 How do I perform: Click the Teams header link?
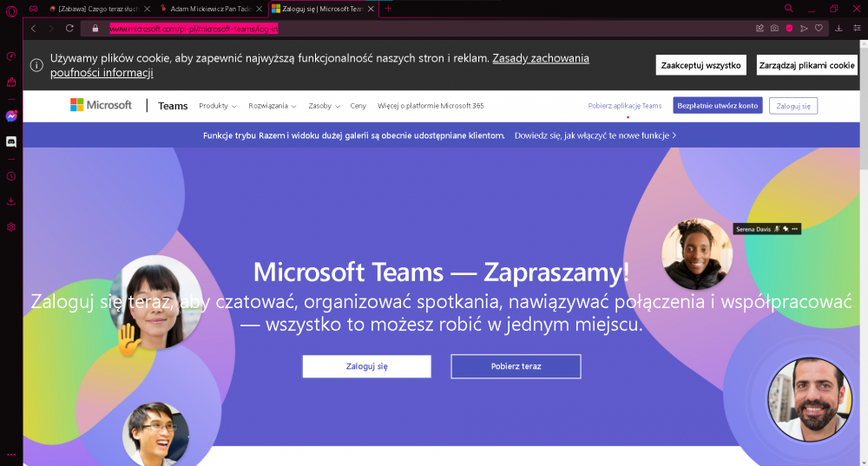(173, 106)
